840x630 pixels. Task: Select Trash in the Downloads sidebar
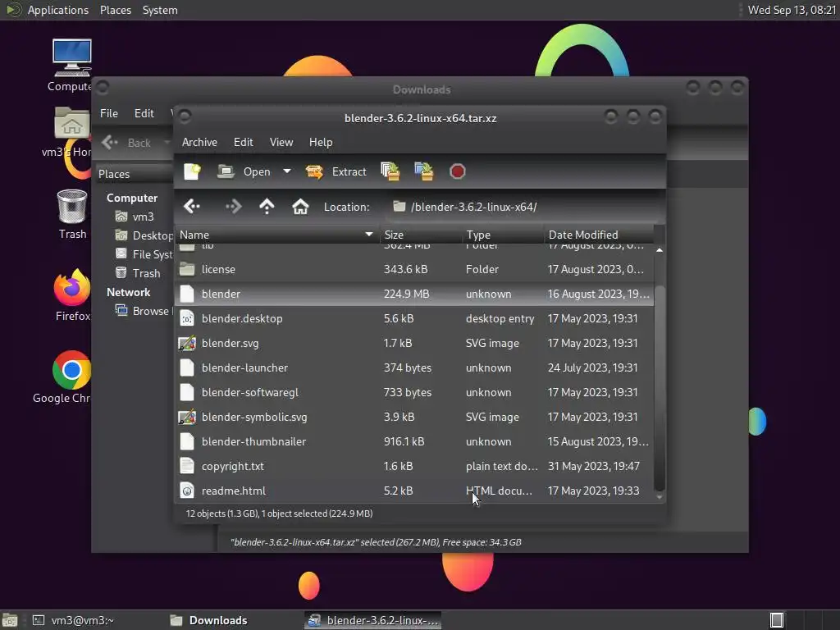[x=138, y=273]
